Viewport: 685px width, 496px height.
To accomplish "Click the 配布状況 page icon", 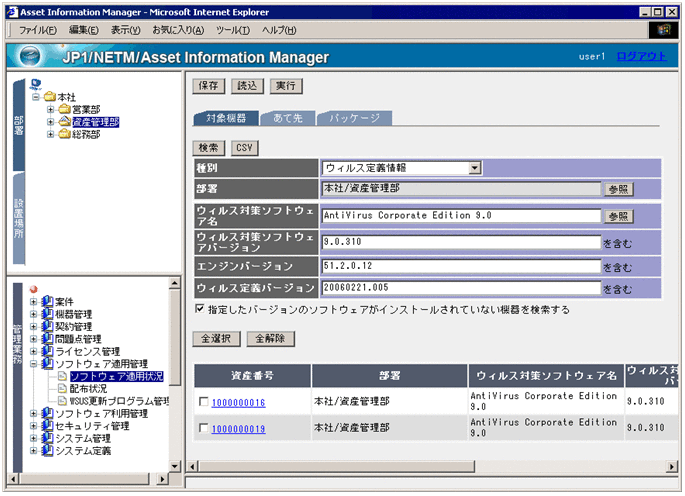I will [62, 389].
